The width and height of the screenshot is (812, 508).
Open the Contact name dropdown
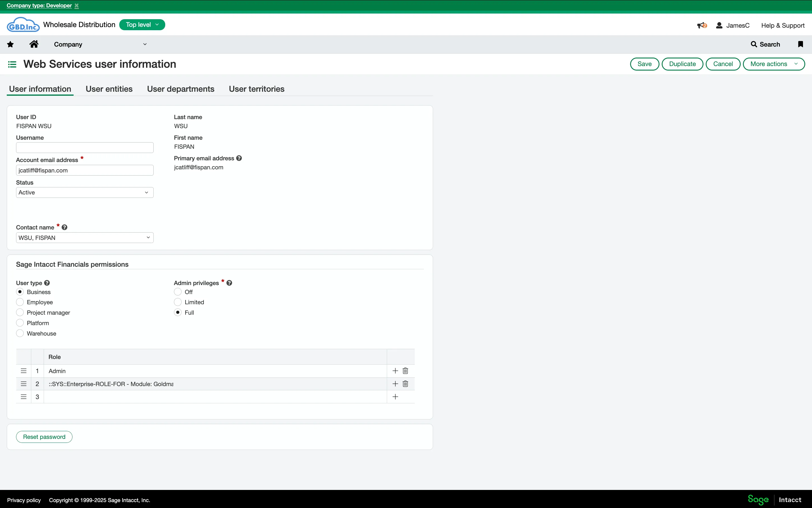(x=85, y=238)
